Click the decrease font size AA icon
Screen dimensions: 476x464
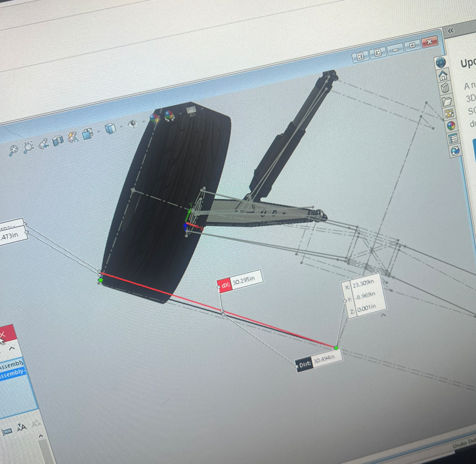[x=36, y=423]
